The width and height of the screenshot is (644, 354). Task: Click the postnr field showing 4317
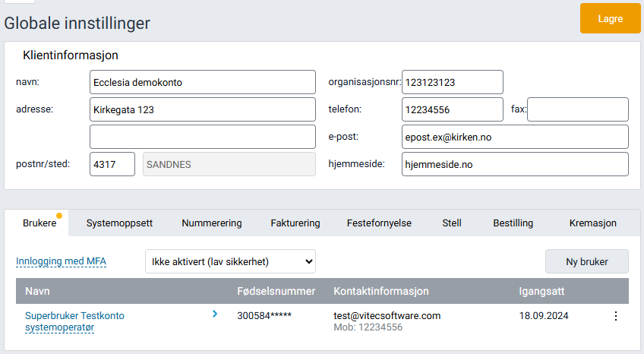pyautogui.click(x=112, y=164)
